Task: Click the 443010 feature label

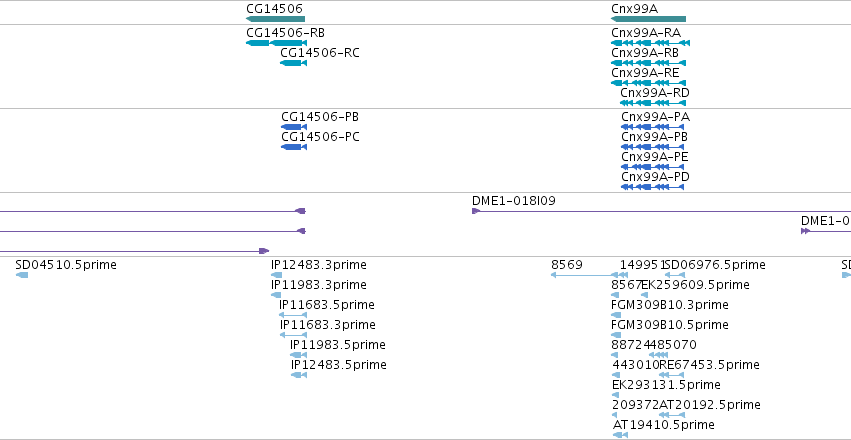Action: [x=636, y=365]
